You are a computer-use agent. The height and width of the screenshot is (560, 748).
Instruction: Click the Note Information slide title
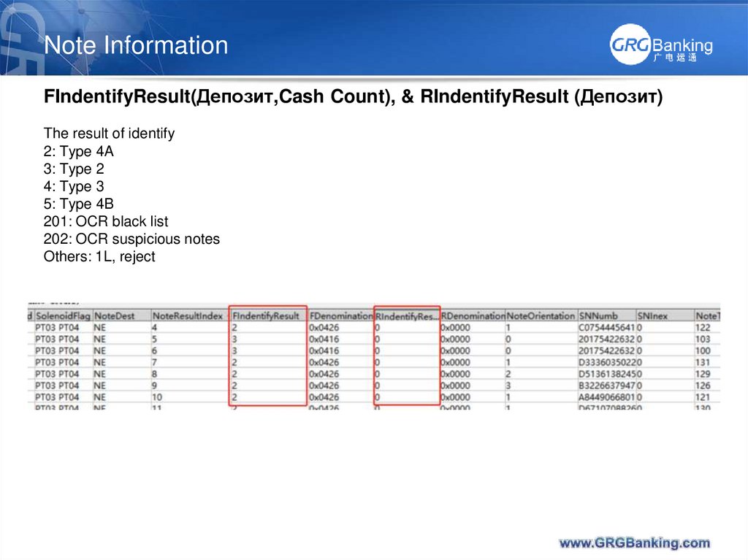(136, 45)
